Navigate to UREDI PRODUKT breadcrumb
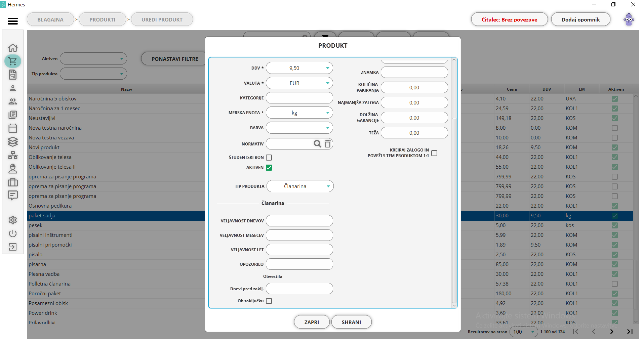The width and height of the screenshot is (644, 345). click(162, 19)
